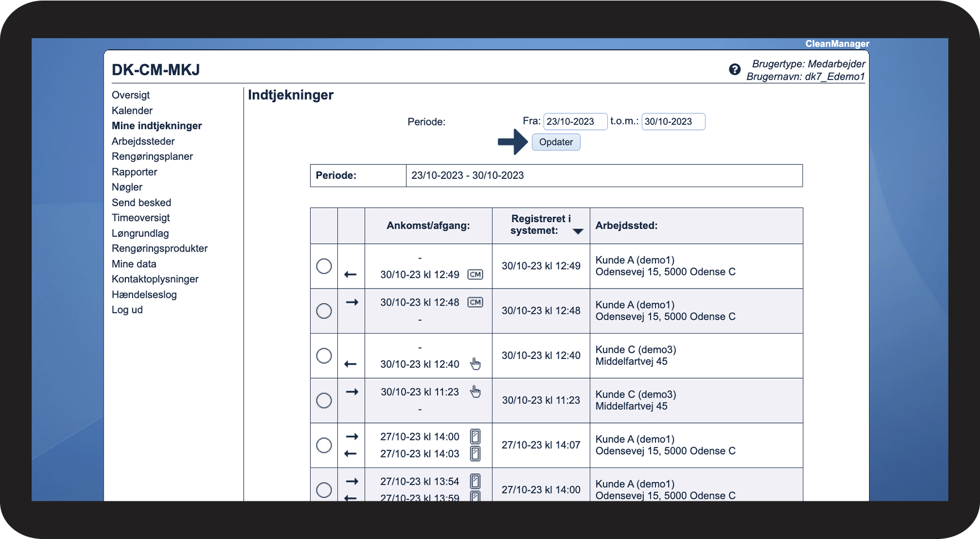Click departure arrow beside 27/10-23 kl 14:03
The image size is (980, 539).
(x=351, y=454)
